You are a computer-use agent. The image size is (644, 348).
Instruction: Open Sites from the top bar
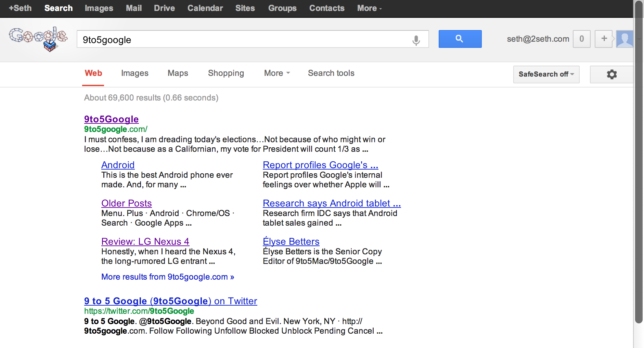click(245, 8)
